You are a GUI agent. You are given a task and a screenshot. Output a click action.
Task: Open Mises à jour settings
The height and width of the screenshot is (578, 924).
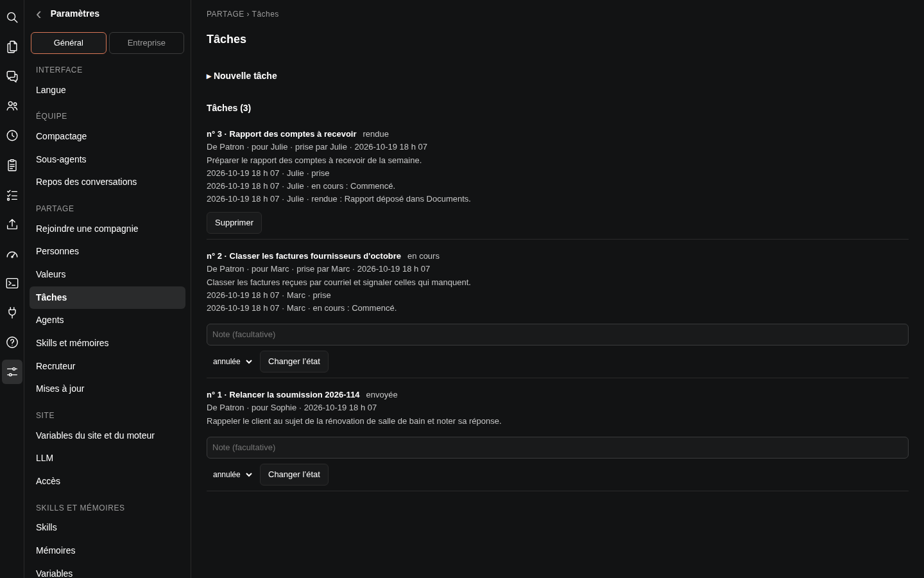pyautogui.click(x=107, y=389)
